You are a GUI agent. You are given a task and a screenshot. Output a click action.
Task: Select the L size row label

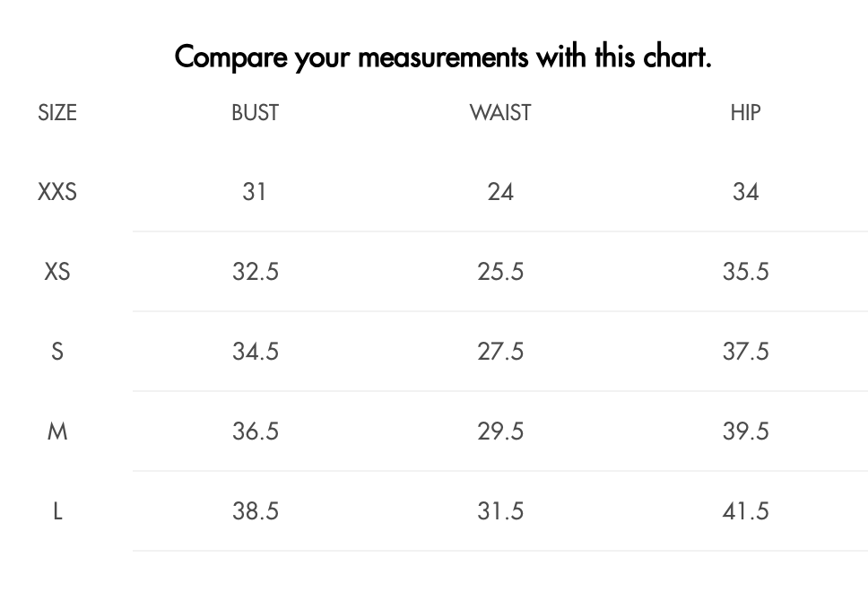click(x=57, y=510)
